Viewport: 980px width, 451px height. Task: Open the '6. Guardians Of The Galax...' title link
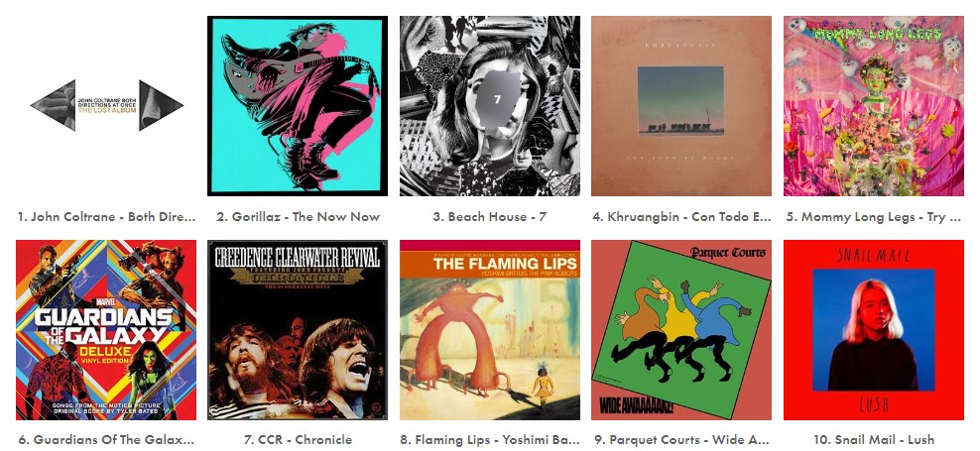pos(106,440)
